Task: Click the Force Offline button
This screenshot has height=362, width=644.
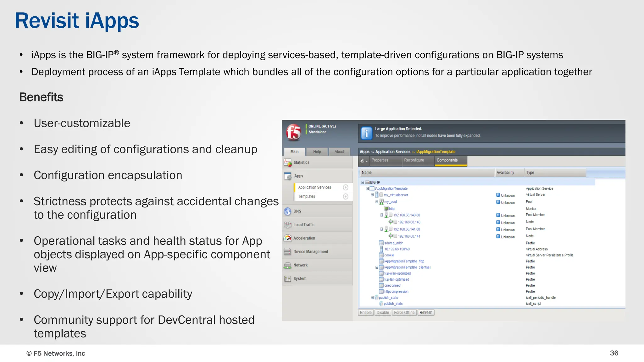Action: (x=404, y=313)
